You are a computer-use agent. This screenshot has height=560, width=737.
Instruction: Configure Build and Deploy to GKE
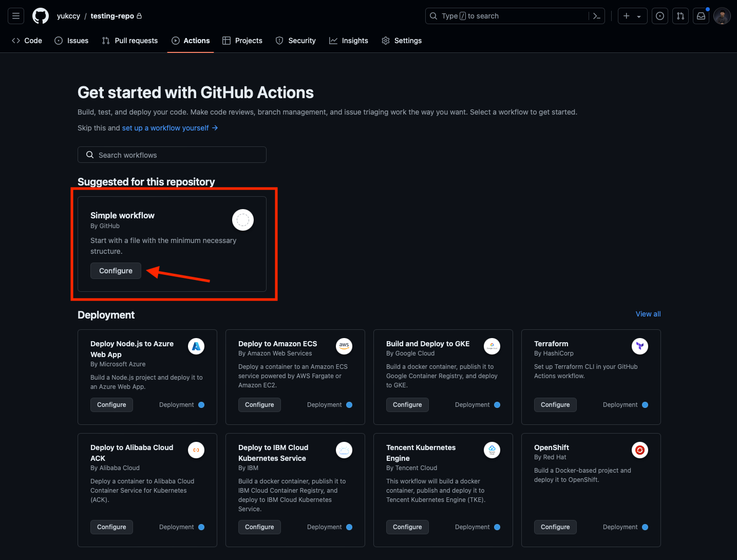tap(407, 405)
